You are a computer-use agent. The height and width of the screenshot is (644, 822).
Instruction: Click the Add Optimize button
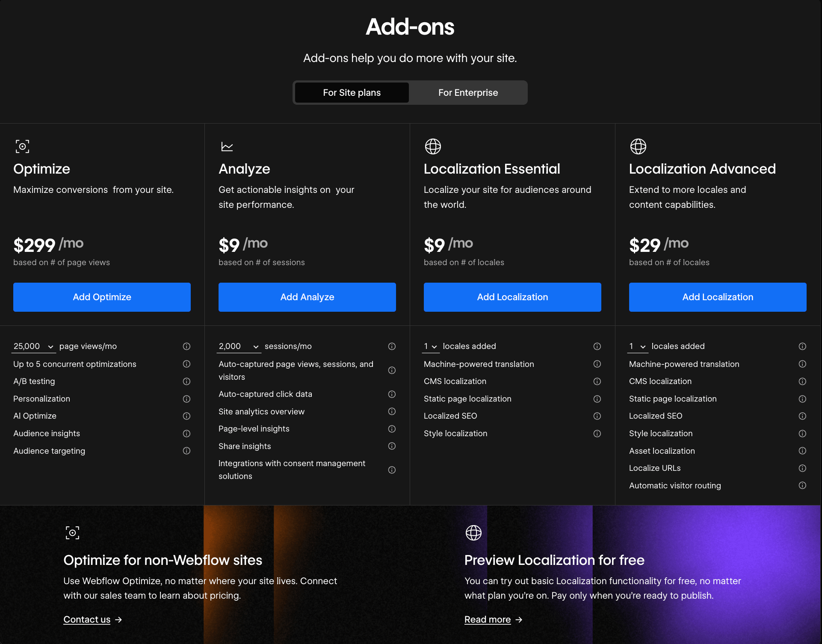click(102, 297)
